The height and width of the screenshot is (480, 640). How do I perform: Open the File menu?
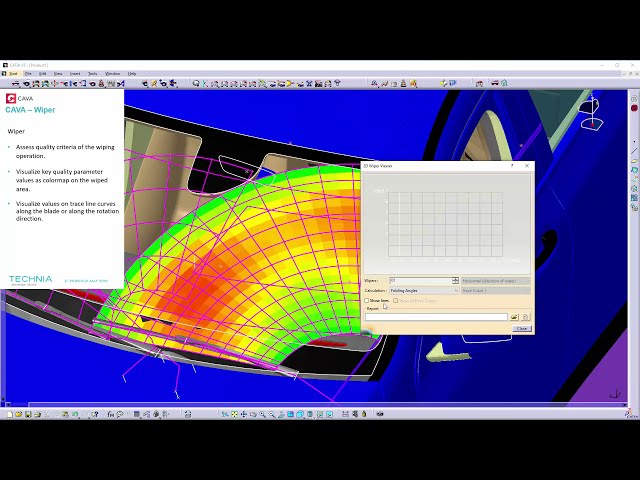point(28,74)
